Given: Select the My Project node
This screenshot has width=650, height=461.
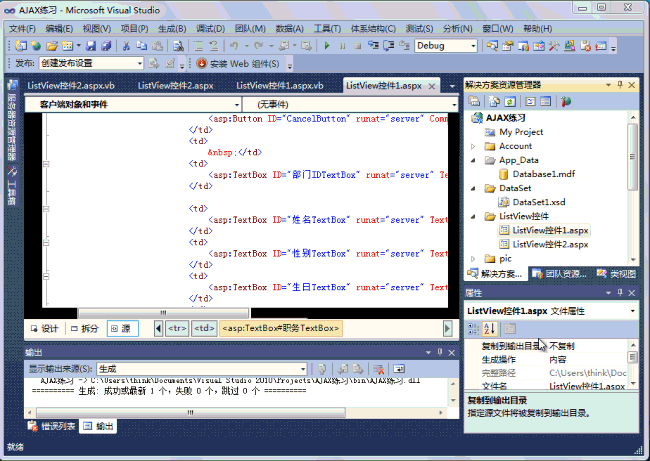Looking at the screenshot, I should [521, 132].
